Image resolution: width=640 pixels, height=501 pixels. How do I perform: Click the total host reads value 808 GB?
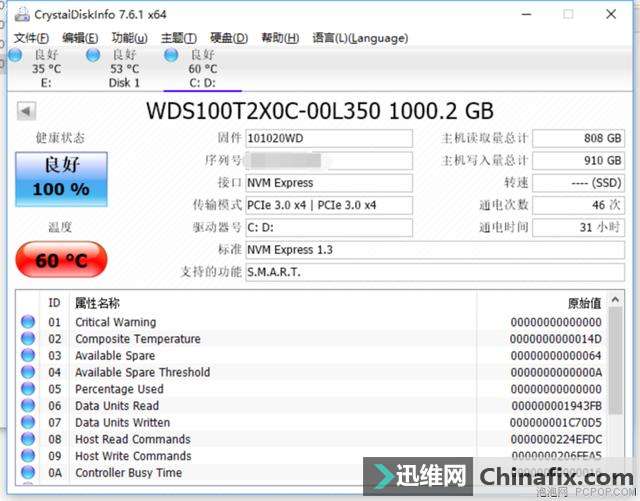coord(579,138)
